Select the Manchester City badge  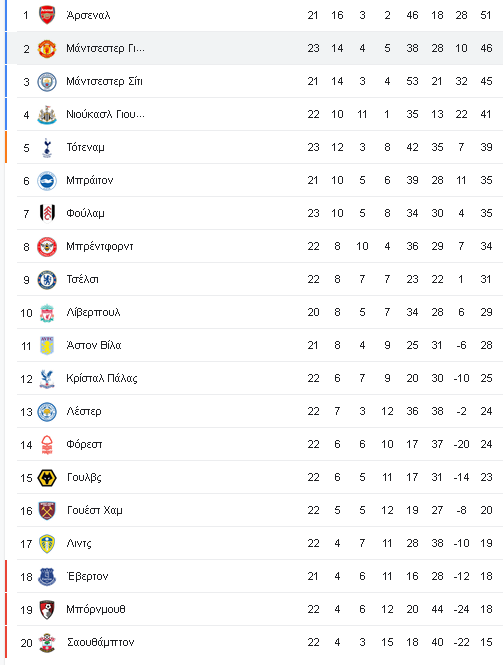(47, 81)
